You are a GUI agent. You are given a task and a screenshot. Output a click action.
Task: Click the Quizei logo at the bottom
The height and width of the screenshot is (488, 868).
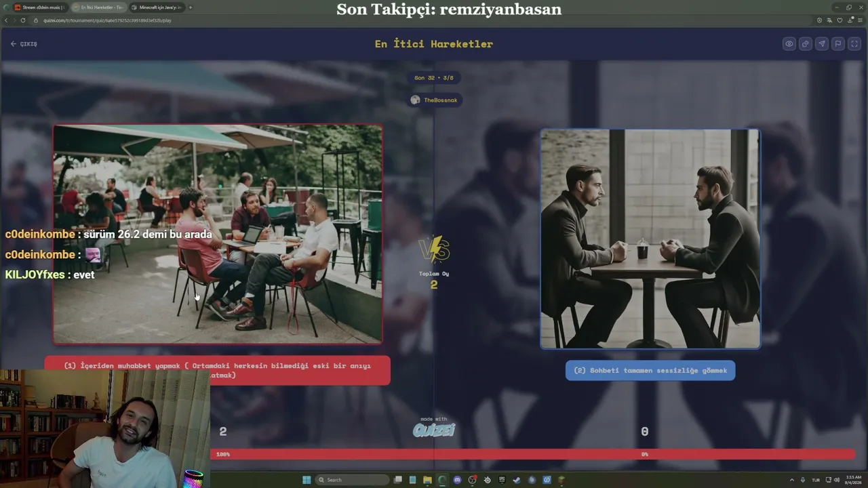434,430
